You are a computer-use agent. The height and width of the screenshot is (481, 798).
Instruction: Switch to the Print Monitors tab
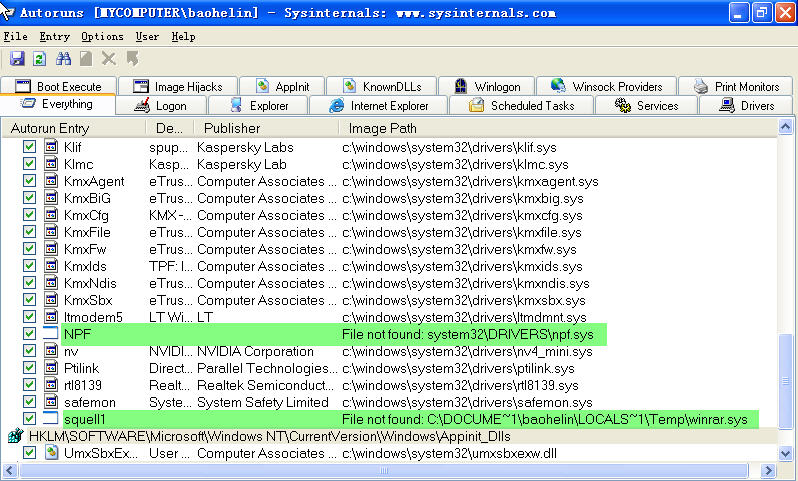pos(736,86)
